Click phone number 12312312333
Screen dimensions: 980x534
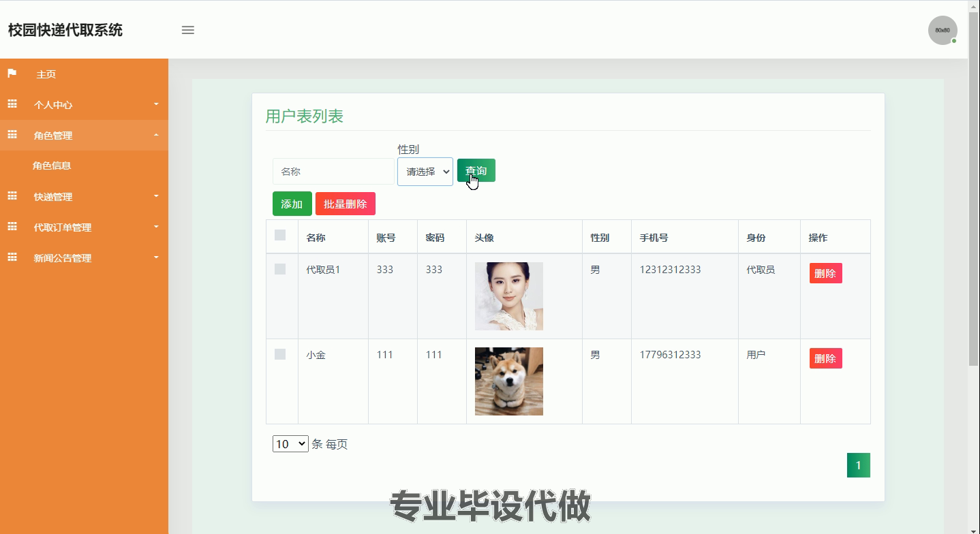(670, 270)
